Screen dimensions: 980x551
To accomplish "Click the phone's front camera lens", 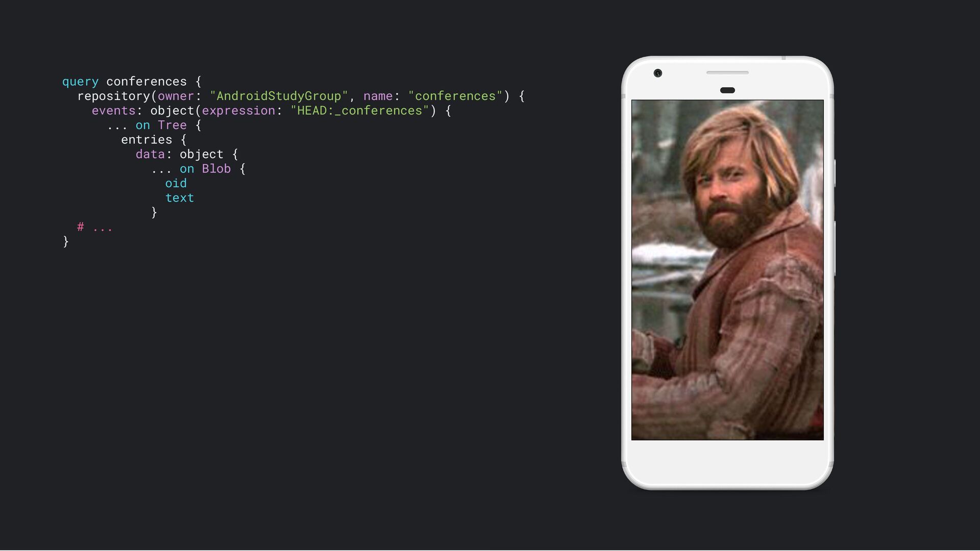I will coord(658,73).
